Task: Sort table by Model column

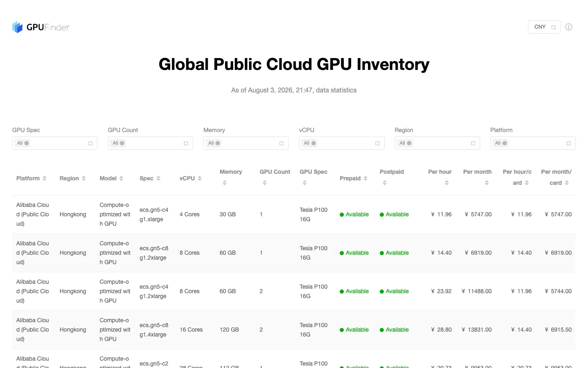Action: 121,178
